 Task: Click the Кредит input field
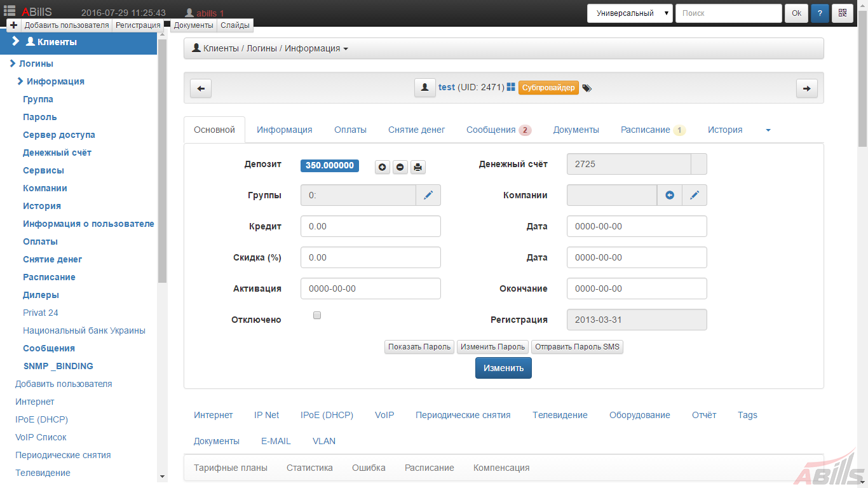(370, 226)
